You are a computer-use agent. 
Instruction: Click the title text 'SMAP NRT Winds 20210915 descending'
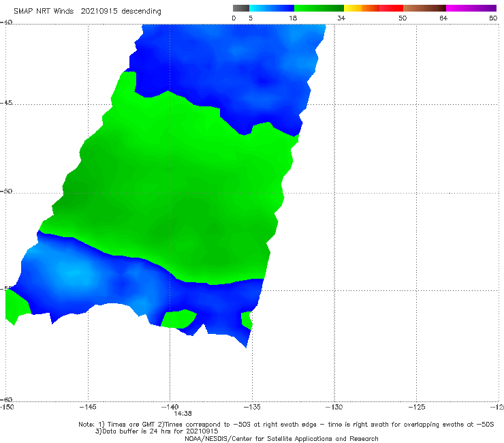87,11
